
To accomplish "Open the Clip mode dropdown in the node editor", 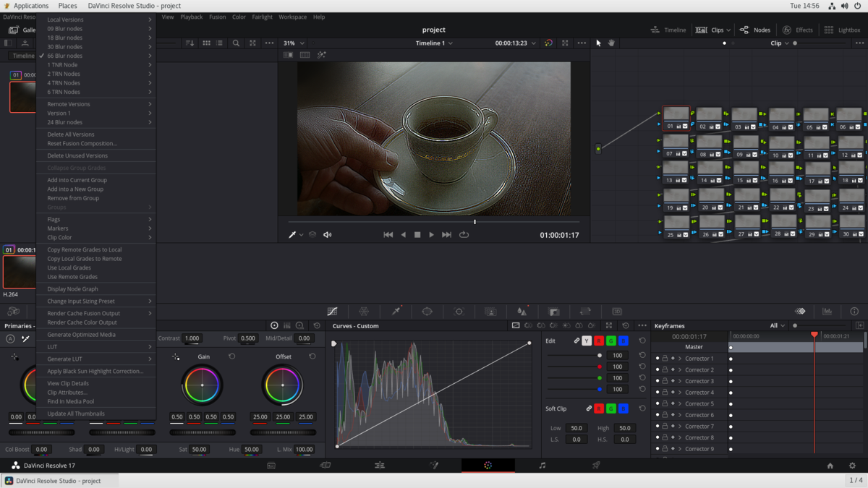I will coord(780,43).
